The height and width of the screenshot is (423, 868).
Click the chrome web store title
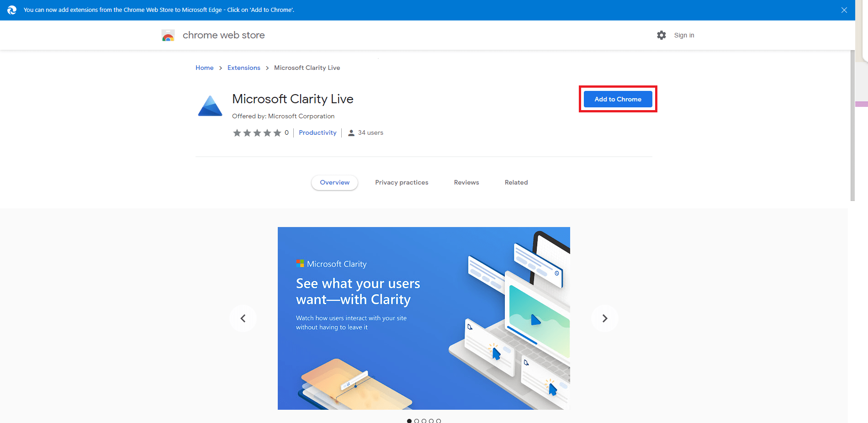pos(224,35)
